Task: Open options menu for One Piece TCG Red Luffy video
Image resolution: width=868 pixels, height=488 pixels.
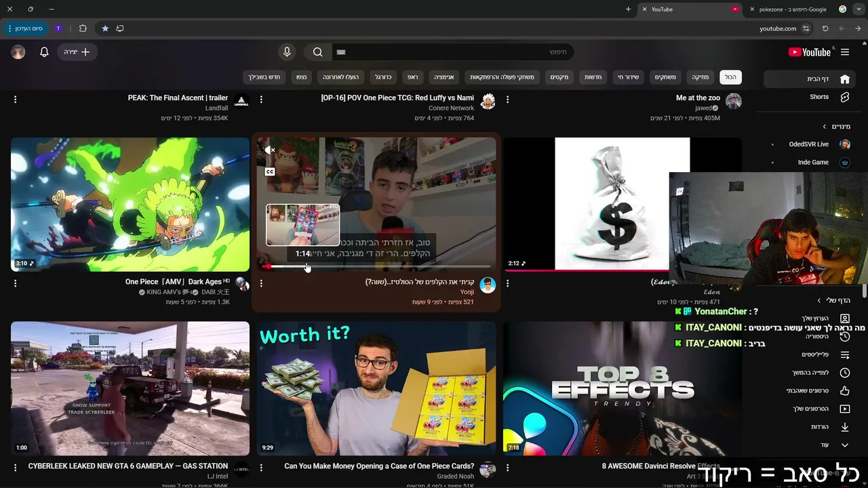Action: click(x=261, y=100)
